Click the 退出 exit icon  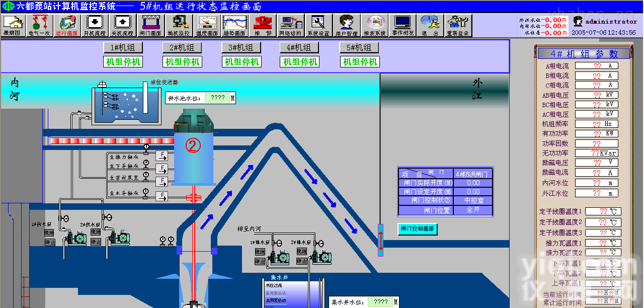430,25
